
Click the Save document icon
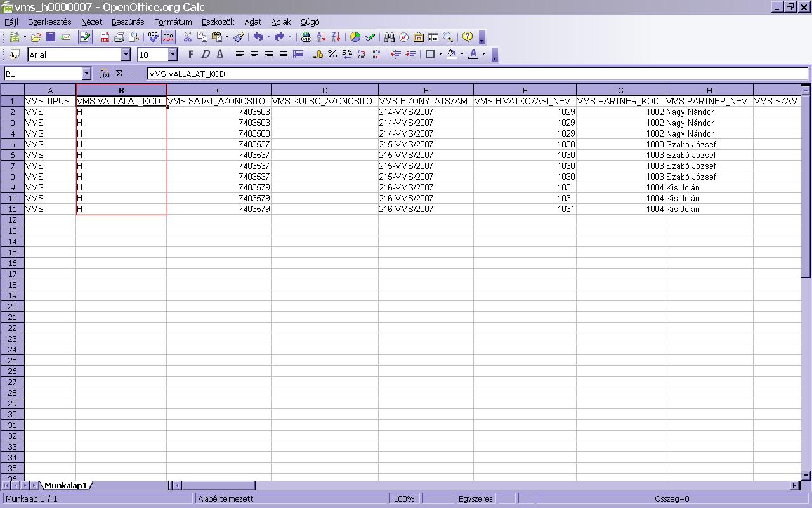(51, 37)
